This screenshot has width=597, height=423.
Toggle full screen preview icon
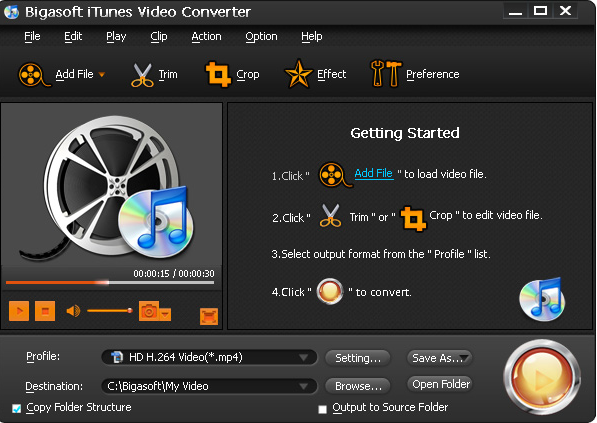click(209, 316)
